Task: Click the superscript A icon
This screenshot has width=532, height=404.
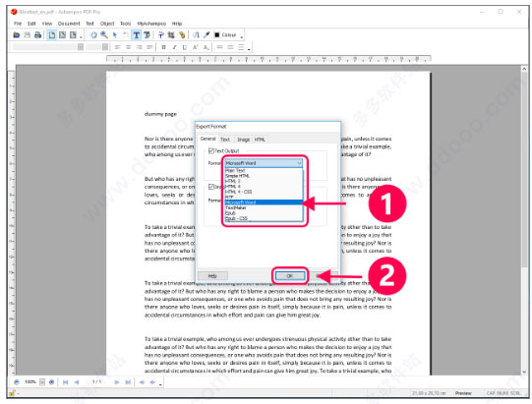Action: (x=196, y=47)
